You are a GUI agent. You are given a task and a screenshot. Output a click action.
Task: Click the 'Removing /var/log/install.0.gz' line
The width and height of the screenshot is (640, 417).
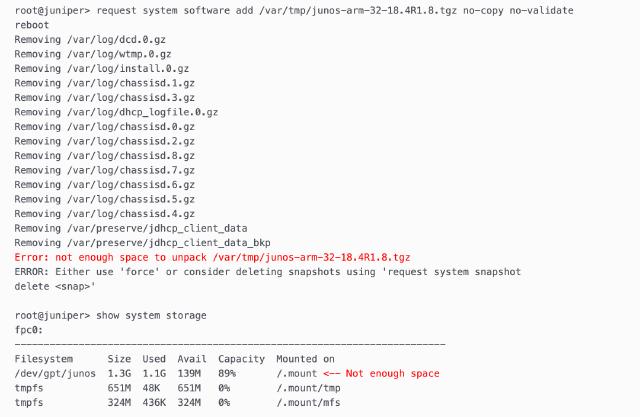(102, 69)
